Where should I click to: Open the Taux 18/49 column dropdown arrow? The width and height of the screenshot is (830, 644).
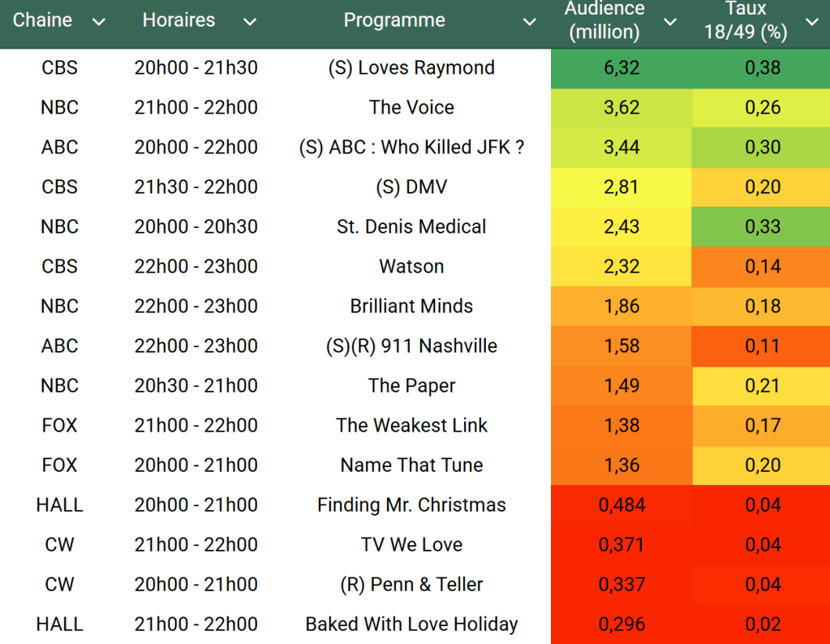coord(812,22)
